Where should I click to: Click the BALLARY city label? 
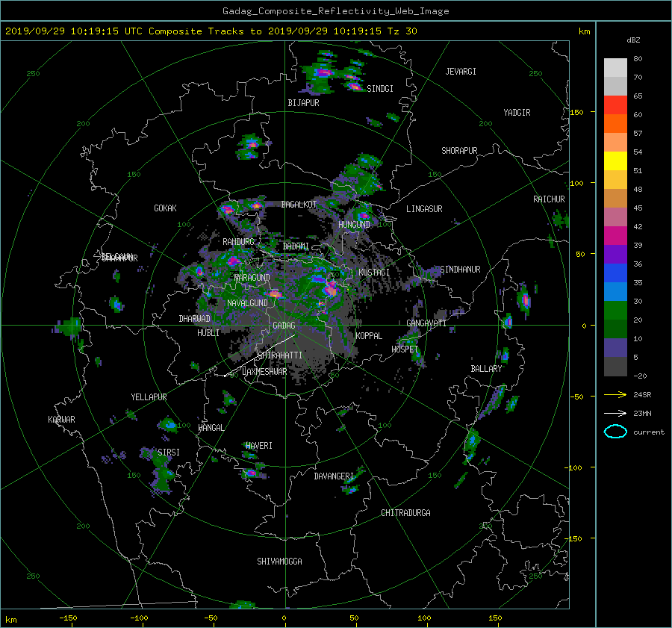[486, 369]
